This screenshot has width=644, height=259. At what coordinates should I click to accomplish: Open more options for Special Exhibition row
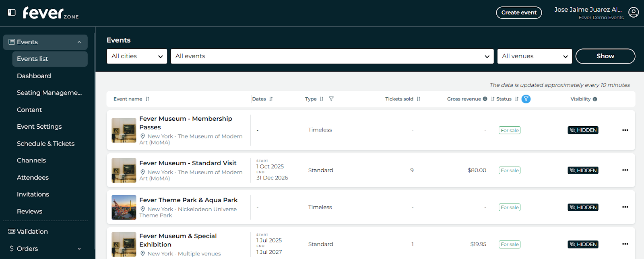point(625,244)
